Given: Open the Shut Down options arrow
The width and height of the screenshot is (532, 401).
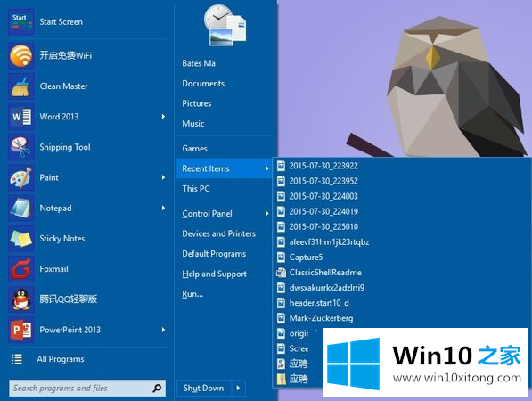Looking at the screenshot, I should pos(238,388).
